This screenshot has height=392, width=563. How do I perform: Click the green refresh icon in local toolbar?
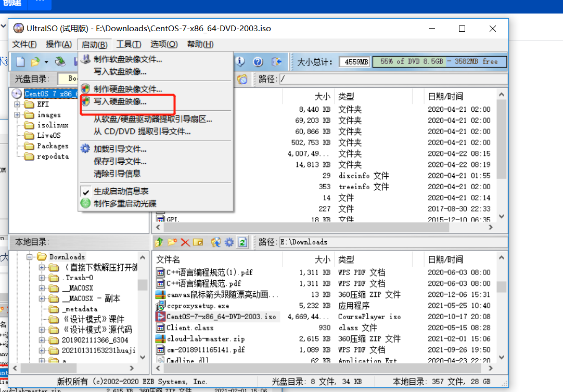point(242,242)
